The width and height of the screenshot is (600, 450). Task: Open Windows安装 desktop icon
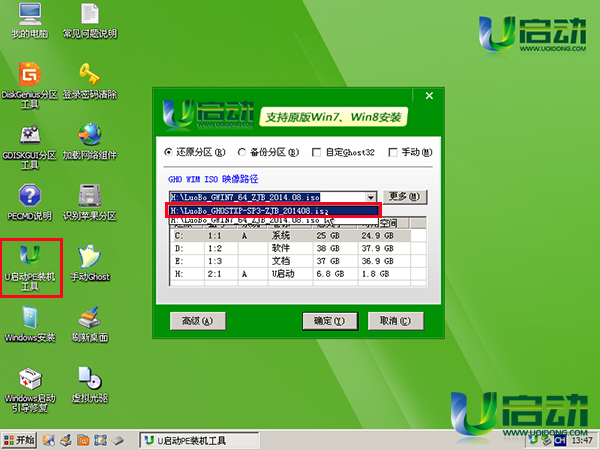31,321
